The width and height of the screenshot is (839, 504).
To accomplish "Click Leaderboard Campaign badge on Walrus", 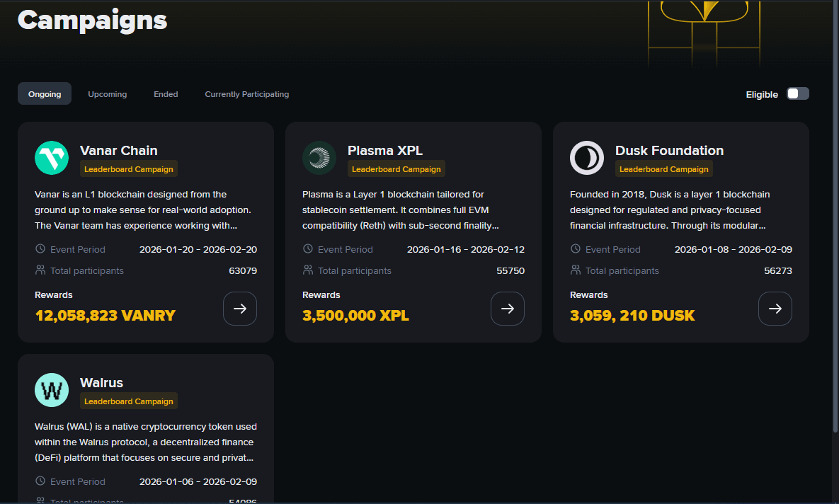I will pyautogui.click(x=128, y=401).
